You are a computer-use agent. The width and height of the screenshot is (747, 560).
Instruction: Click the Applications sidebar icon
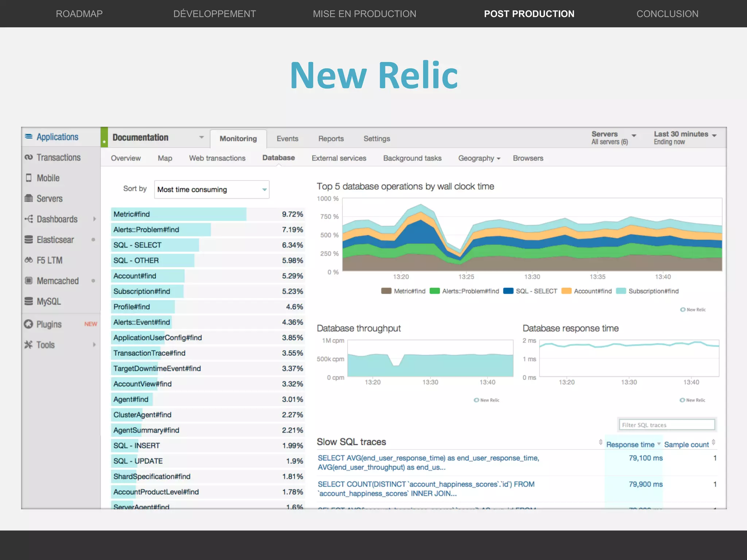click(x=29, y=137)
